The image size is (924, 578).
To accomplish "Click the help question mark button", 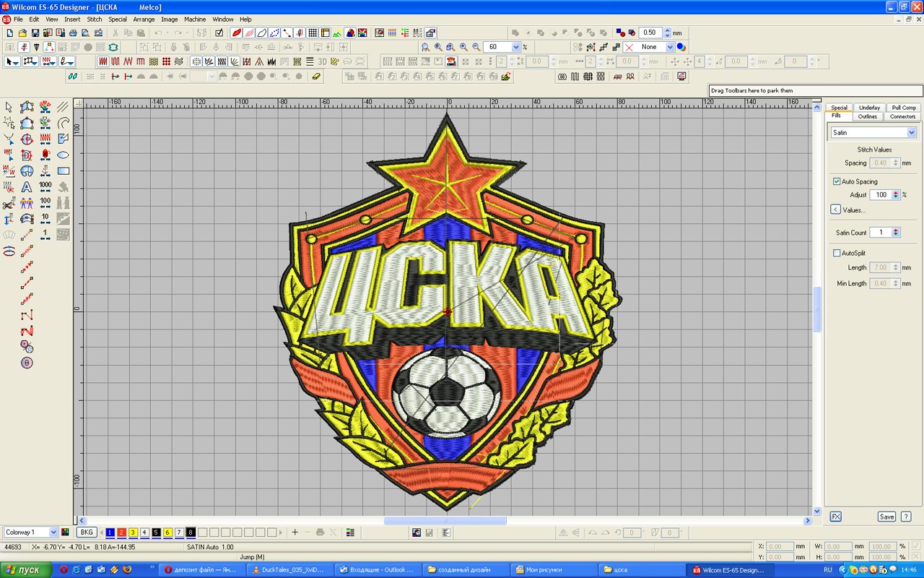I will point(906,517).
